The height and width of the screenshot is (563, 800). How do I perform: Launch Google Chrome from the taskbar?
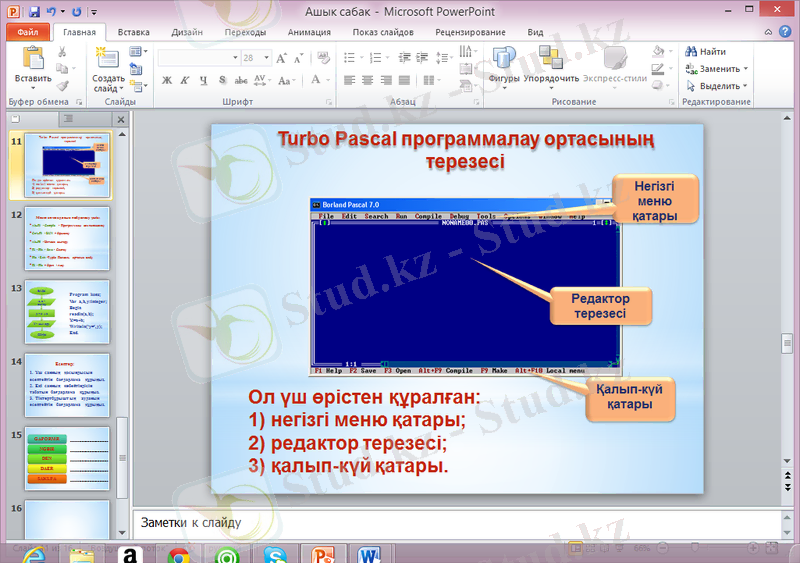coord(179,555)
